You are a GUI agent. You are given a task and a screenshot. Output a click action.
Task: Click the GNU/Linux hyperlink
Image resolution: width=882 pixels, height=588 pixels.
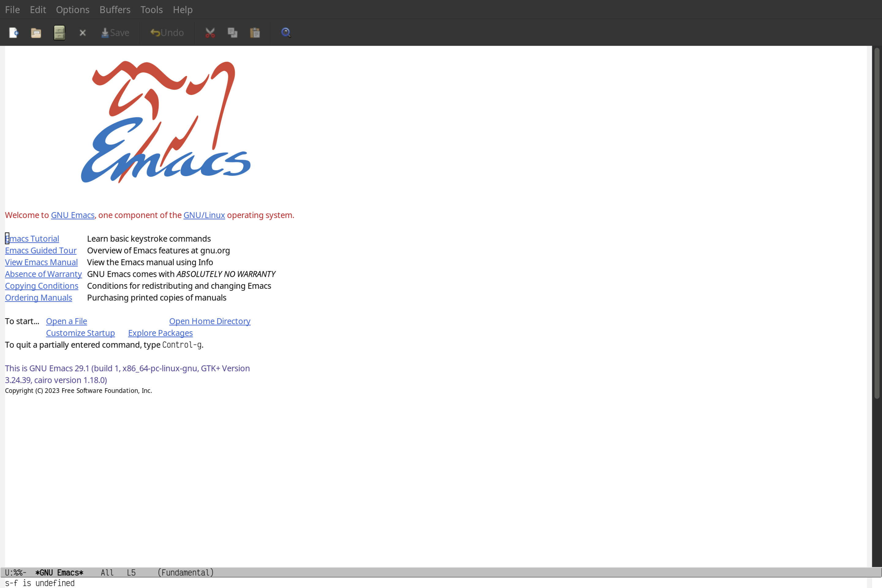point(204,215)
